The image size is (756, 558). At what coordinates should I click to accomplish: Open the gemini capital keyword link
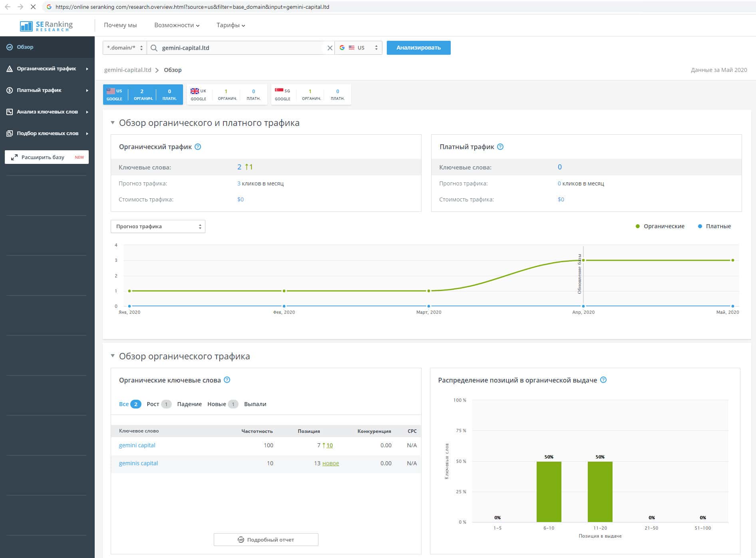click(x=137, y=445)
